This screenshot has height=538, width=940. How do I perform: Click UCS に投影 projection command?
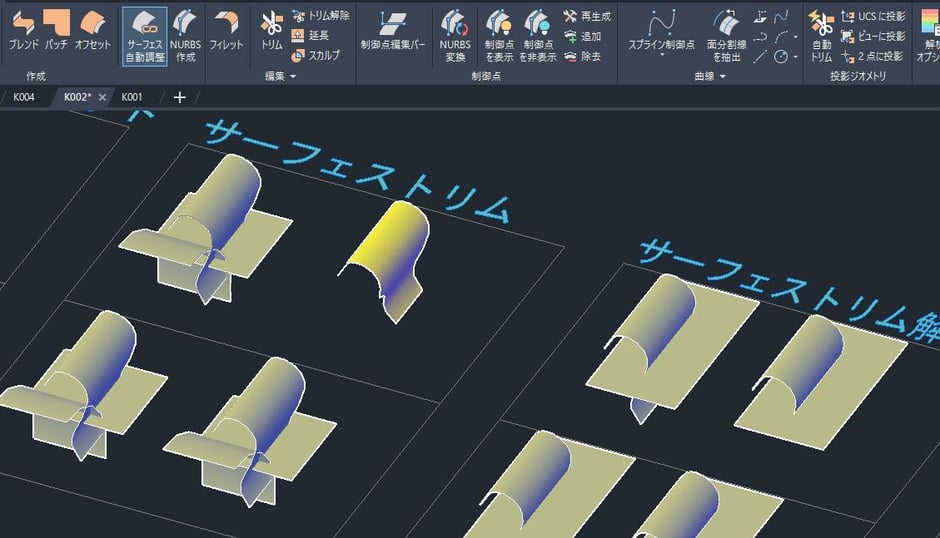[873, 16]
